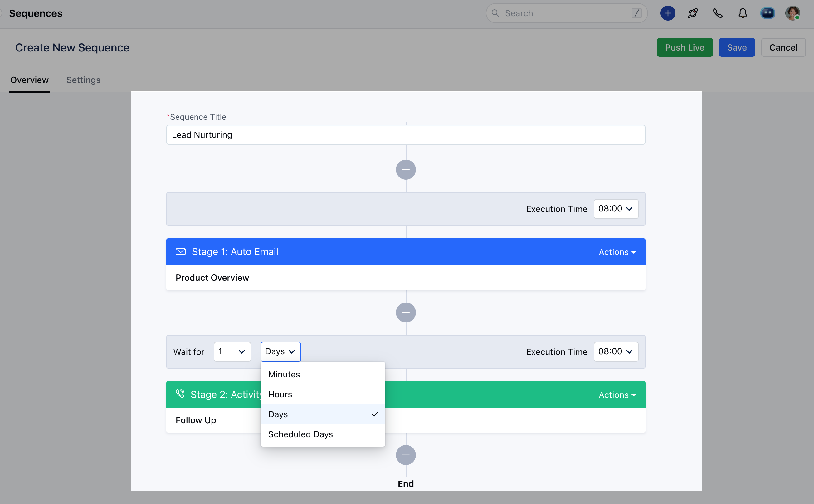Click the Sequence Title input field
The height and width of the screenshot is (504, 814).
pos(406,135)
